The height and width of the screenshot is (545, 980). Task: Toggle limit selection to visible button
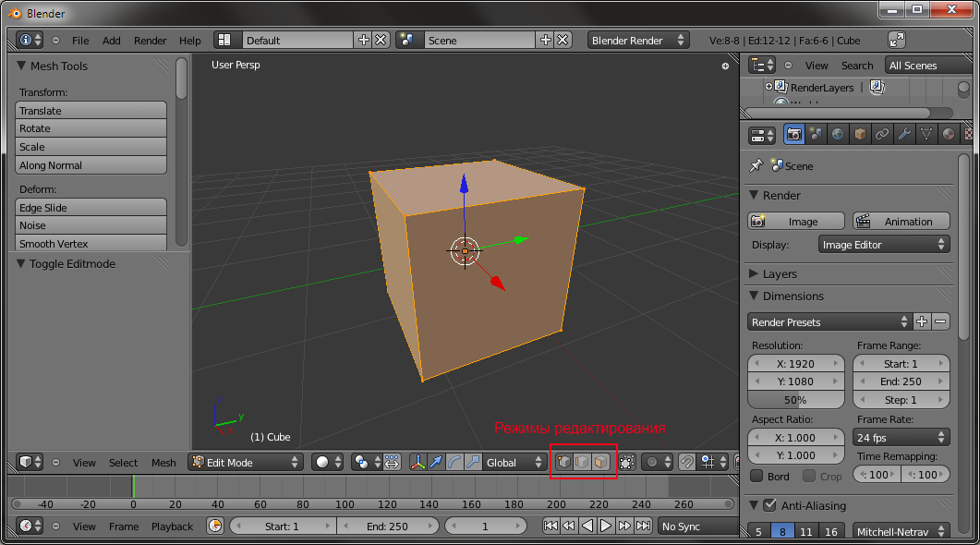[x=627, y=462]
